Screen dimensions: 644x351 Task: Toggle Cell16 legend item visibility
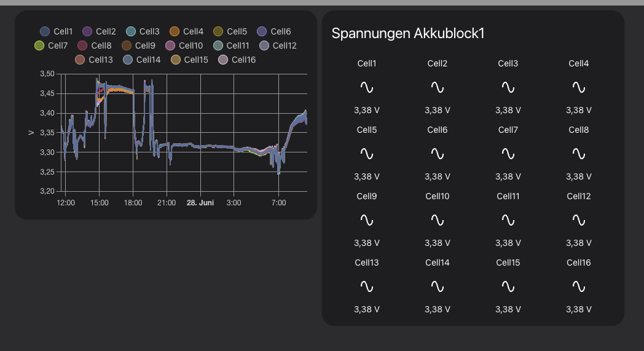point(237,60)
